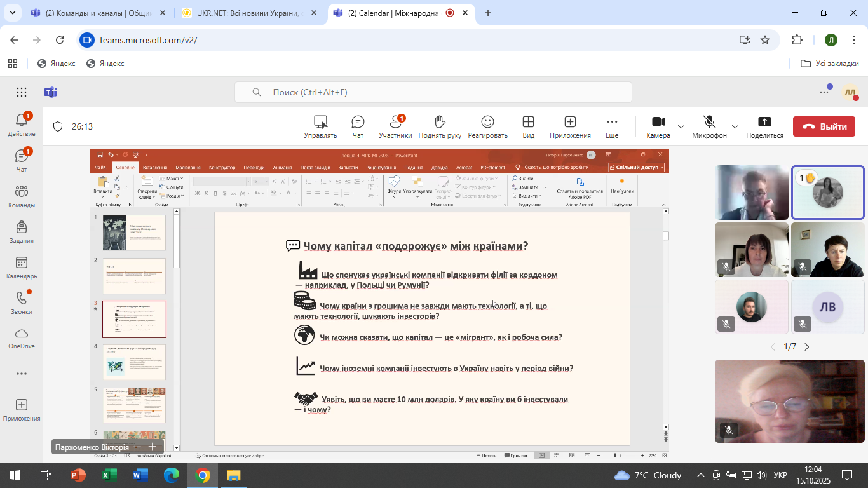Switch to the UKR.NET browser tab
This screenshot has height=488, width=868.
249,13
